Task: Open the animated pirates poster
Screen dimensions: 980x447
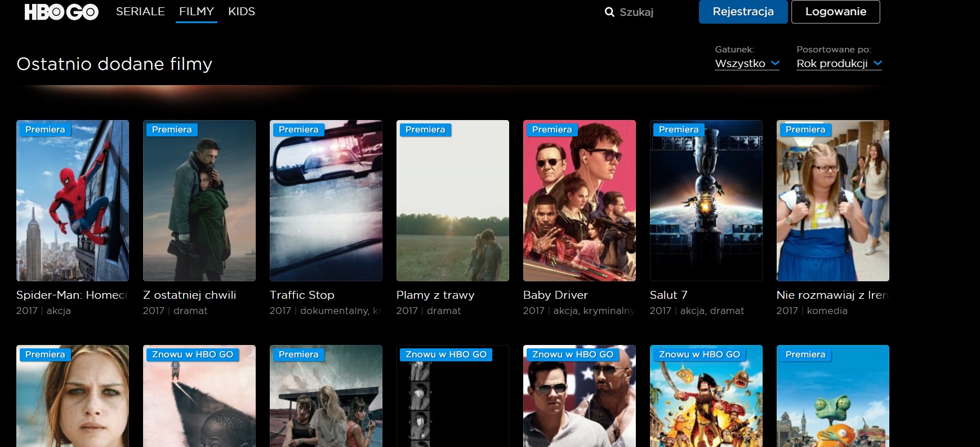Action: pyautogui.click(x=706, y=396)
